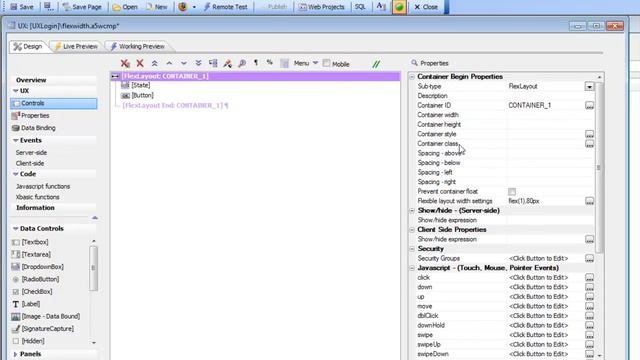
Task: Open a file with the Open button
Action: click(125, 7)
